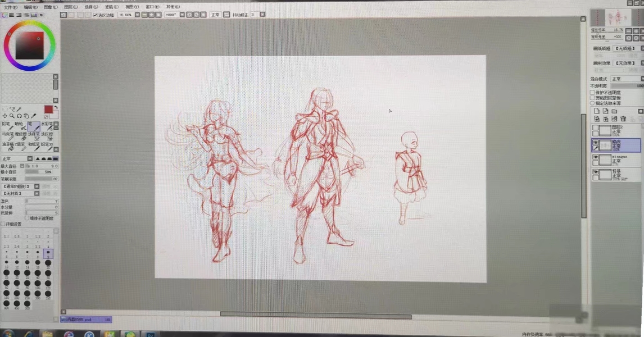Select the rotate view tool
Viewport: 644px width, 337px height.
tap(19, 116)
